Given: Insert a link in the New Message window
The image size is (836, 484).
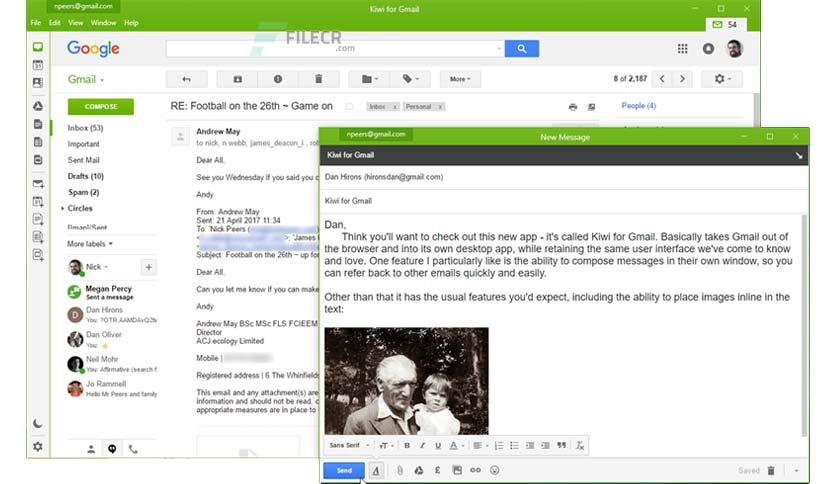Looking at the screenshot, I should point(475,470).
